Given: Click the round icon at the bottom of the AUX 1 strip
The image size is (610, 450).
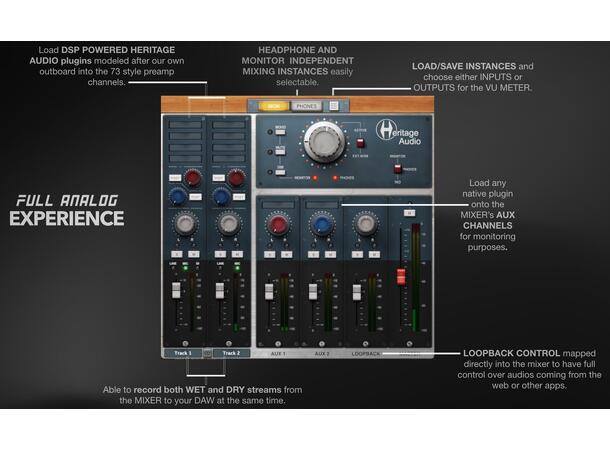Looking at the screenshot, I should coord(278,344).
